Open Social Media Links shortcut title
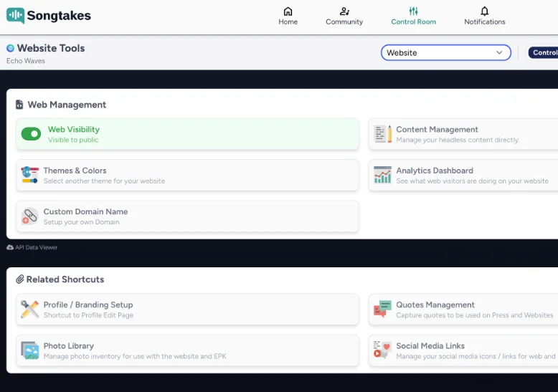The image size is (558, 392). tap(430, 345)
